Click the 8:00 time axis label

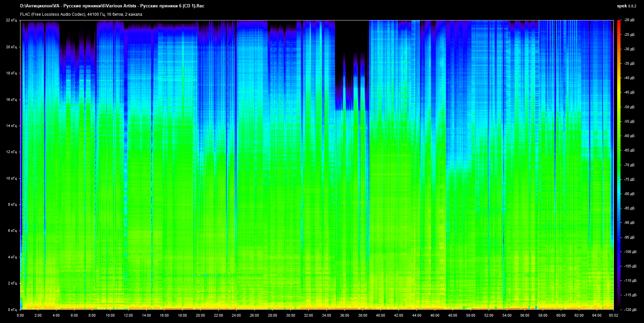[x=92, y=315]
